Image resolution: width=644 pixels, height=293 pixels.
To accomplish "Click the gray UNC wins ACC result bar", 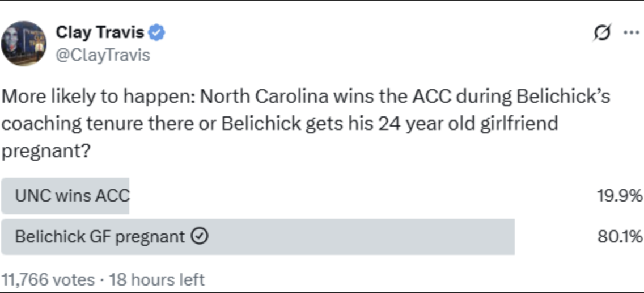I will [x=65, y=196].
